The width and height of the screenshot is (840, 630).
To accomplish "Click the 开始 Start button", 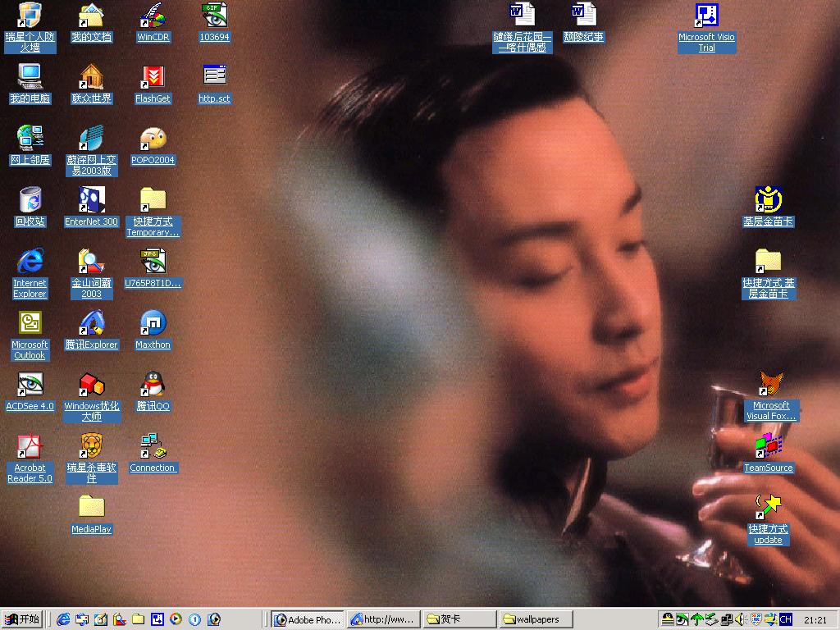I will [22, 619].
